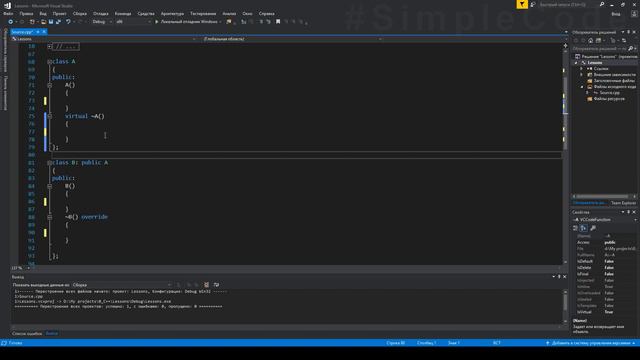
Task: Open the x86 platform dropdown
Action: coord(133,22)
